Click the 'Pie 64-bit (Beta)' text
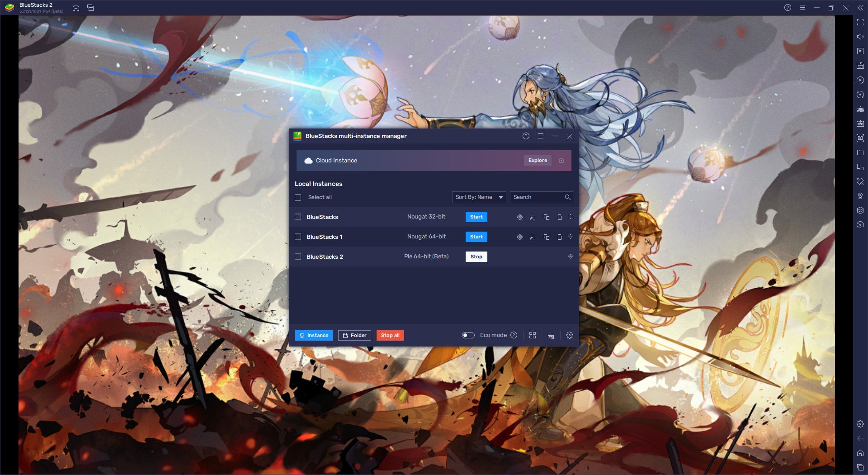This screenshot has width=868, height=475. pyautogui.click(x=426, y=256)
